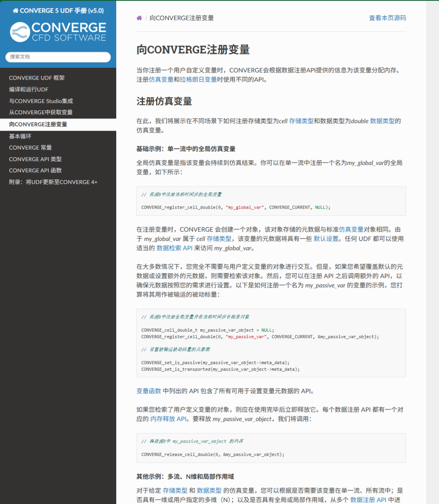This screenshot has height=504, width=439.
Task: Click CONVERGE_release_cell_double code line
Action: click(x=213, y=454)
